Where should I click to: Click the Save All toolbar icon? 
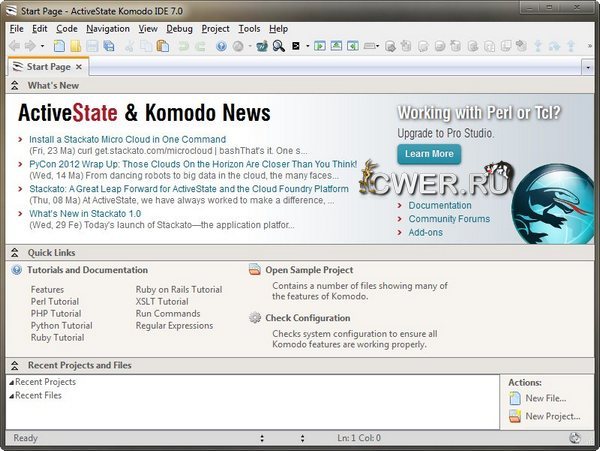pyautogui.click(x=109, y=46)
